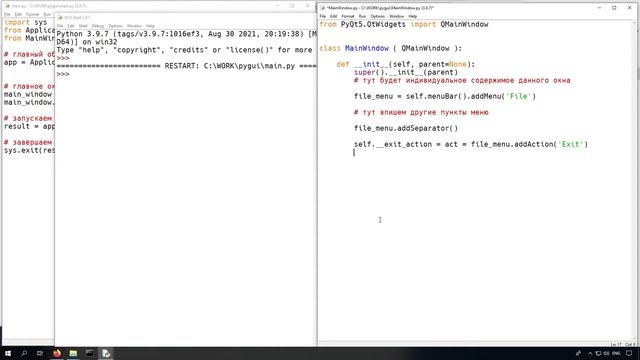Click the line/column status in MainWindow.py
Viewport: 640px width, 360px height.
[623, 344]
